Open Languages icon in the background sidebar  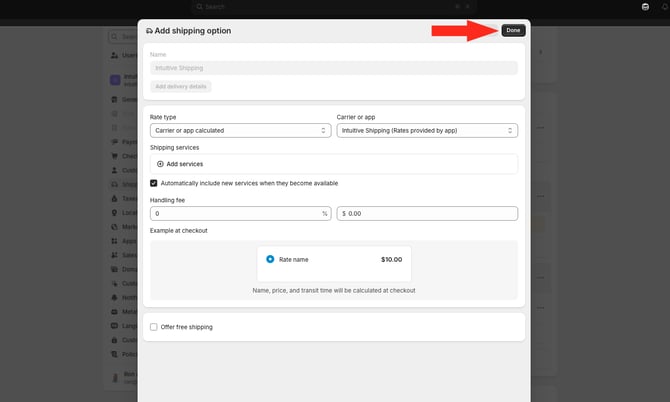(114, 326)
